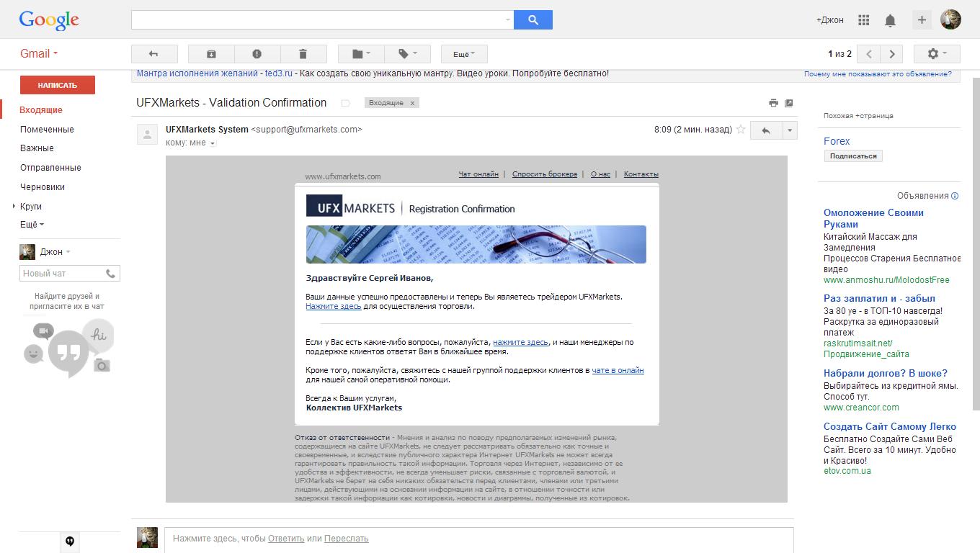Viewport: 980px width, 553px height.
Task: Open the Черновики folder
Action: tap(43, 187)
